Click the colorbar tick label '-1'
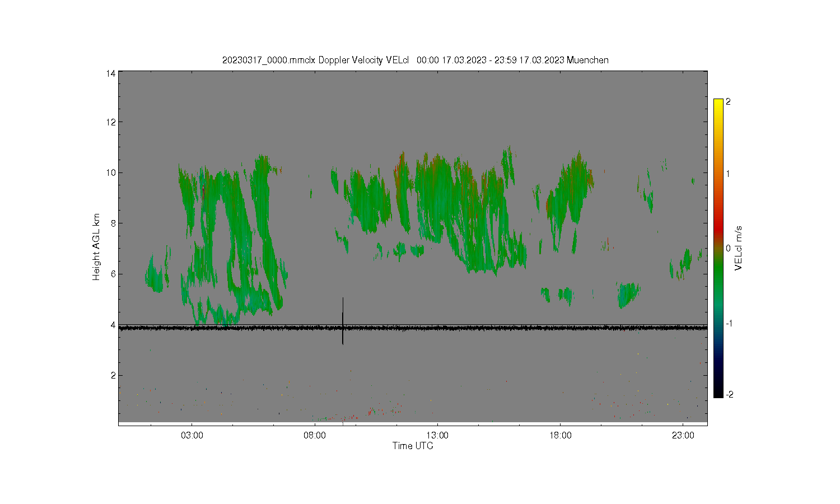 click(729, 323)
